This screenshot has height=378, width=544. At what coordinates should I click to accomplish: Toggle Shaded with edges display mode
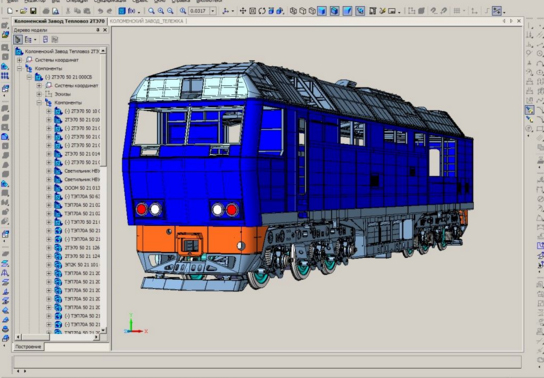point(334,11)
